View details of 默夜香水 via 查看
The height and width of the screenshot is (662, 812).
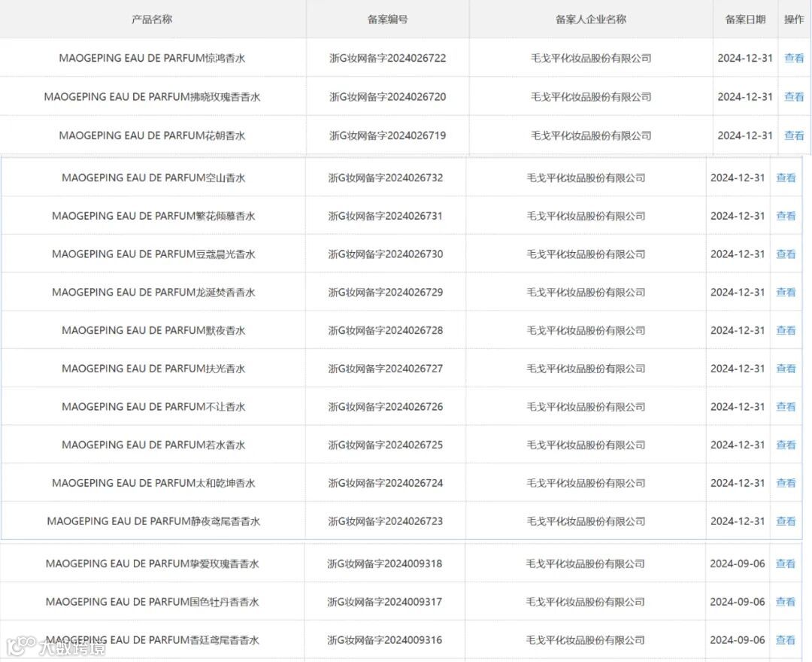coord(786,330)
